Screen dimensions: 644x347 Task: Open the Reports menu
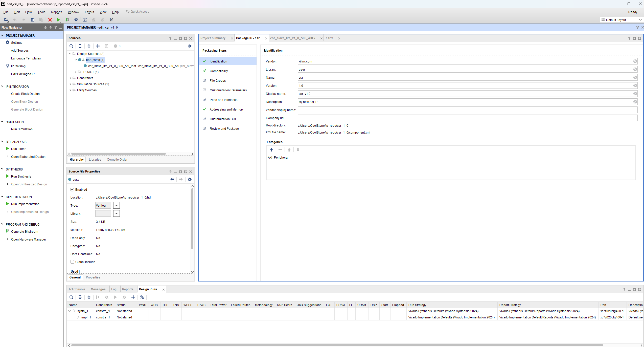click(x=56, y=12)
